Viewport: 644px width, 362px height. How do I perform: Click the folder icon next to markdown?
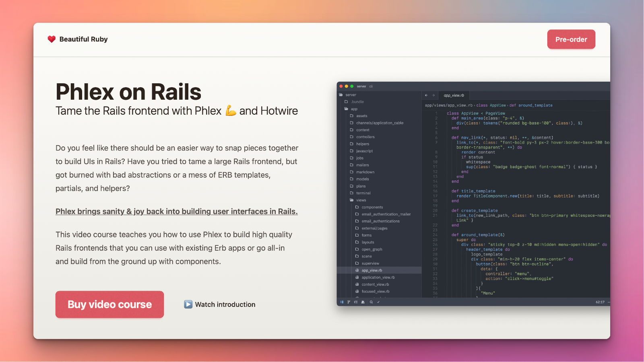click(352, 172)
